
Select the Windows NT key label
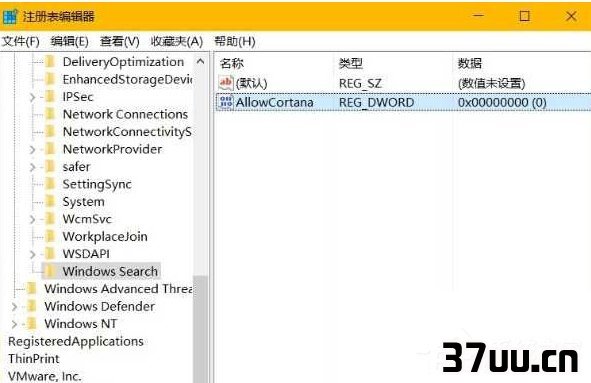[x=81, y=323]
